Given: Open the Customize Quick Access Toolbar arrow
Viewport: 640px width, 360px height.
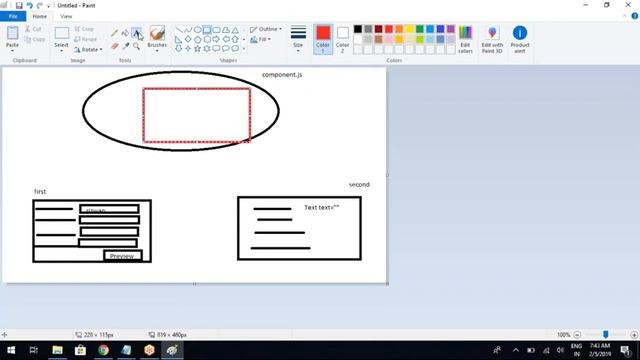Looking at the screenshot, I should coord(49,6).
